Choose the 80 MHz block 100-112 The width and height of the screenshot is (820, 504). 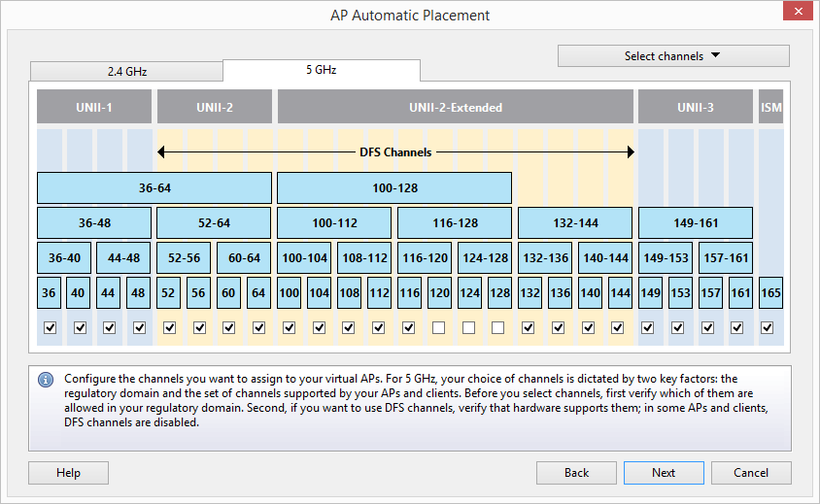pyautogui.click(x=334, y=222)
